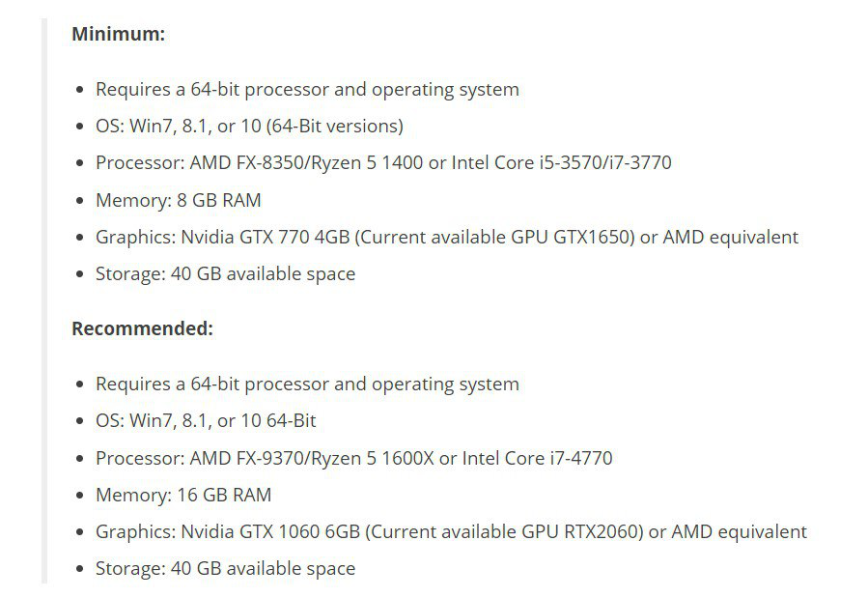Click the Graphics line mentioning GTX 1060 6GB

(x=451, y=532)
